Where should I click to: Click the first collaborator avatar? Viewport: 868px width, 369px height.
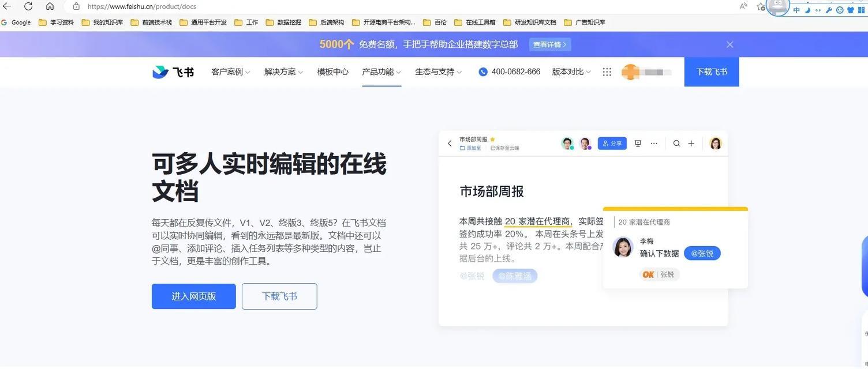coord(567,144)
